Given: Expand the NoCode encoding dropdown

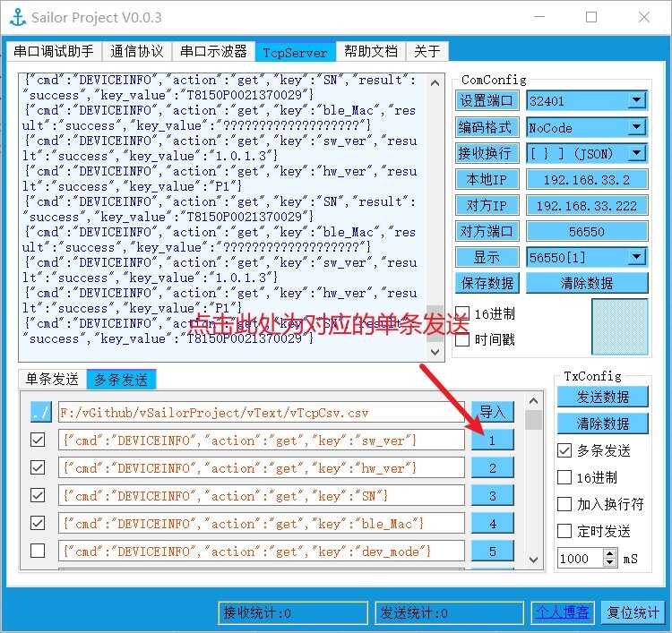Looking at the screenshot, I should pos(636,127).
